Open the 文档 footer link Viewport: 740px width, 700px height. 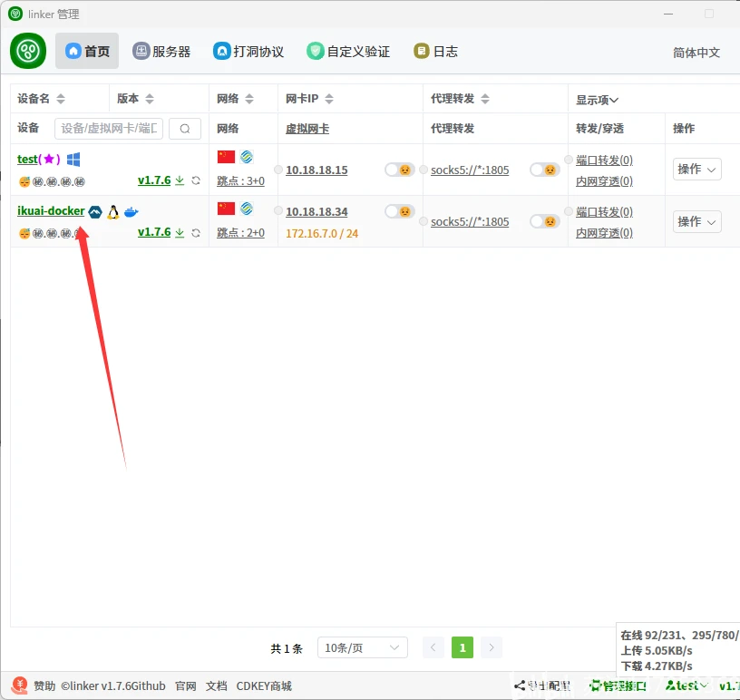coord(216,685)
